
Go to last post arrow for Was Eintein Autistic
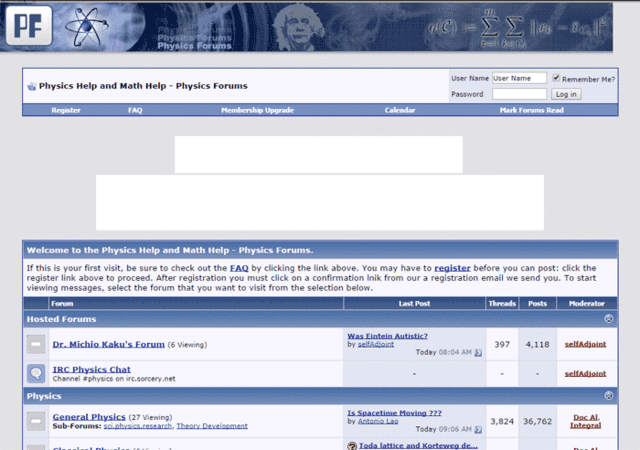tap(478, 353)
